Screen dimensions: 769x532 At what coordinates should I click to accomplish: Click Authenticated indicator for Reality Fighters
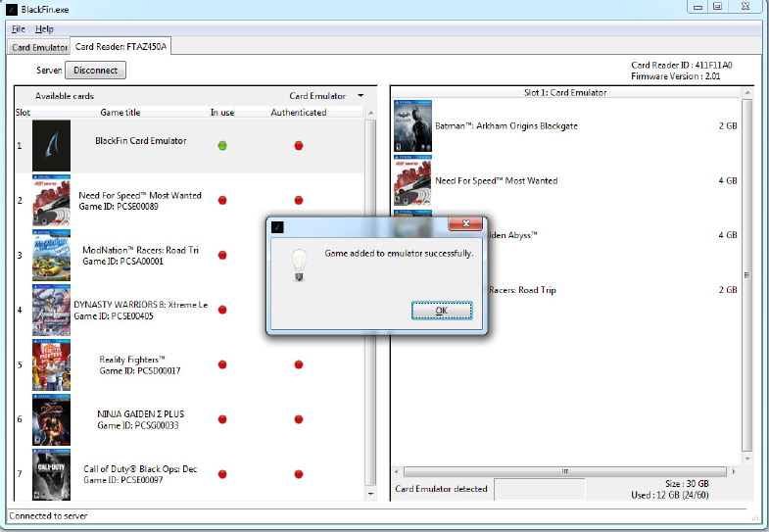point(298,364)
